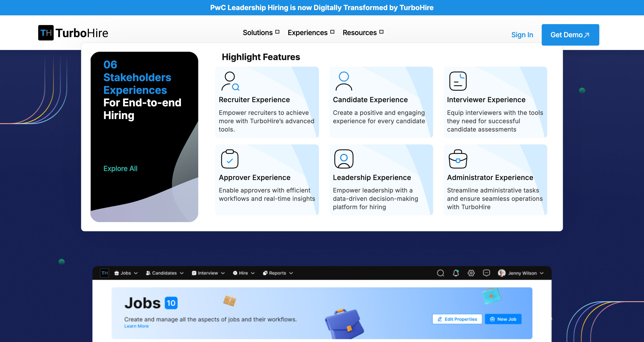Open the Hire dropdown in the preview
Viewport: 644px width, 342px height.
click(244, 273)
